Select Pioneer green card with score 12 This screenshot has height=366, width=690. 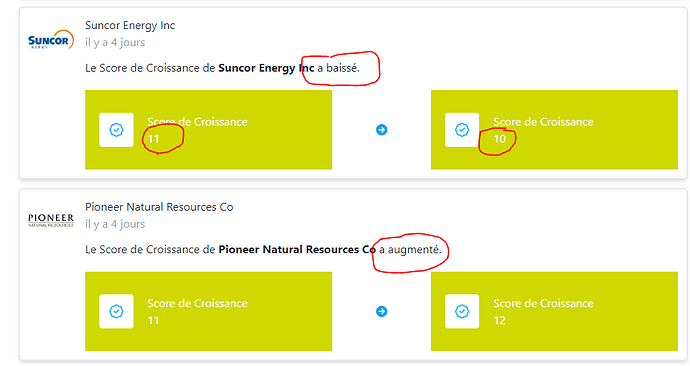[554, 311]
